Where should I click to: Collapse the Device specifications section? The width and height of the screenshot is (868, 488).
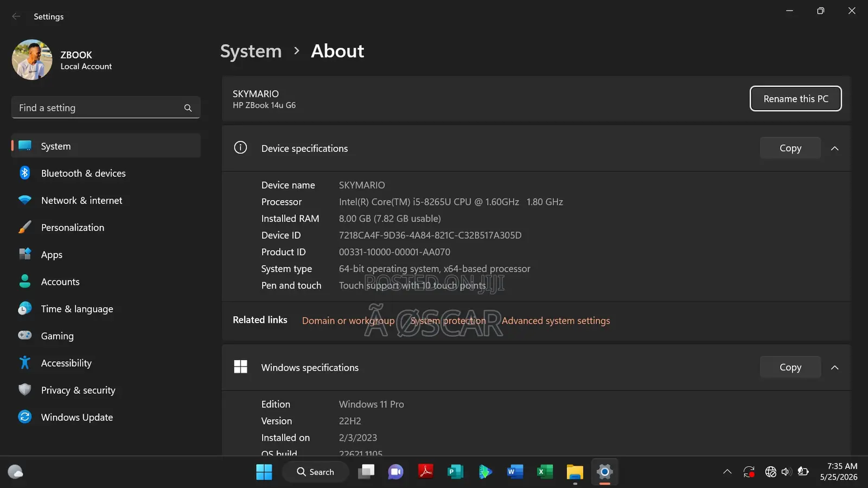835,148
